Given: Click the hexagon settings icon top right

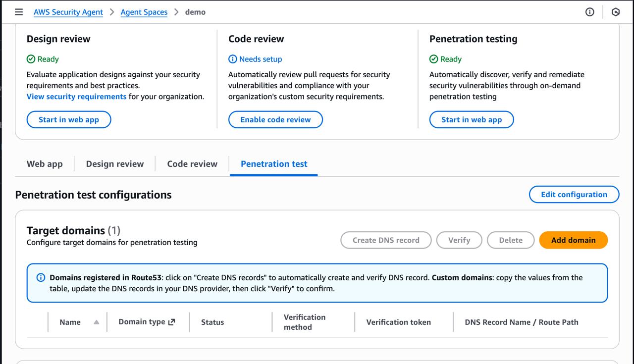Looking at the screenshot, I should click(616, 12).
